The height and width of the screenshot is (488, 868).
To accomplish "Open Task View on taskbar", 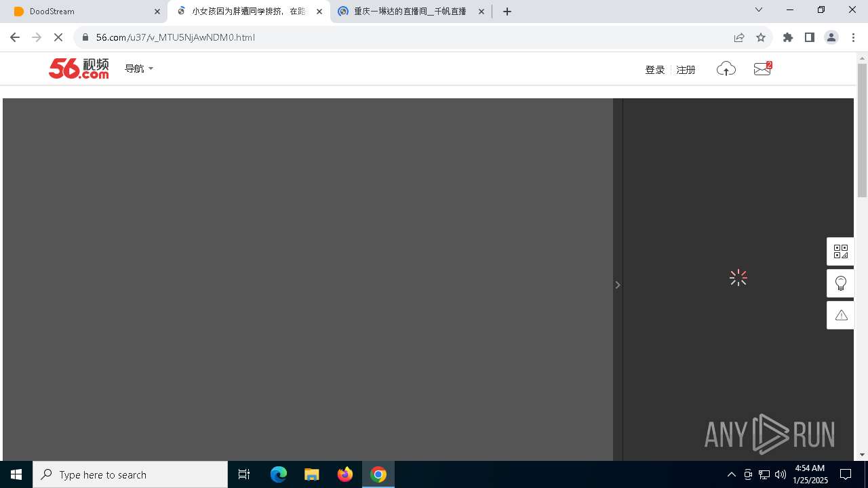I will click(244, 474).
